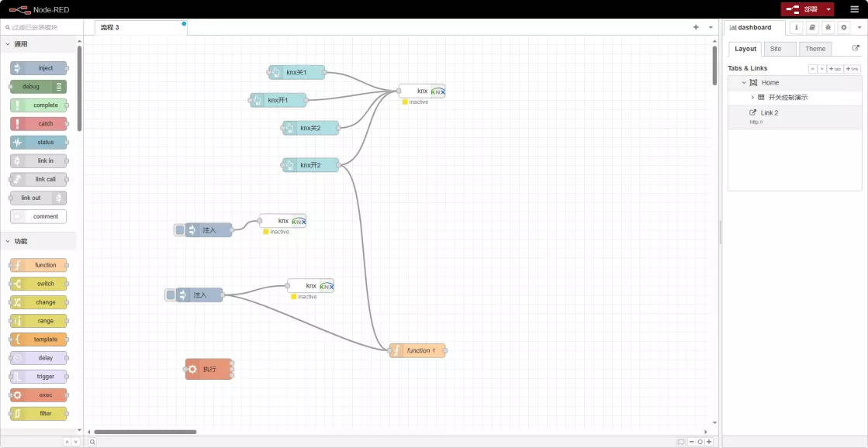Screen dimensions: 868x448
Task: Click the zoom in plus icon
Action: [709, 442]
